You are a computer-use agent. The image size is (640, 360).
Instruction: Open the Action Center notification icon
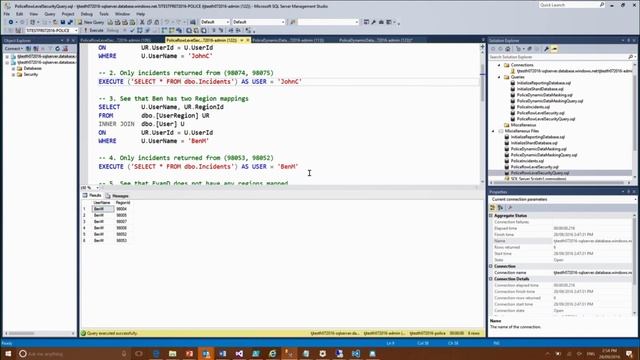coord(629,353)
